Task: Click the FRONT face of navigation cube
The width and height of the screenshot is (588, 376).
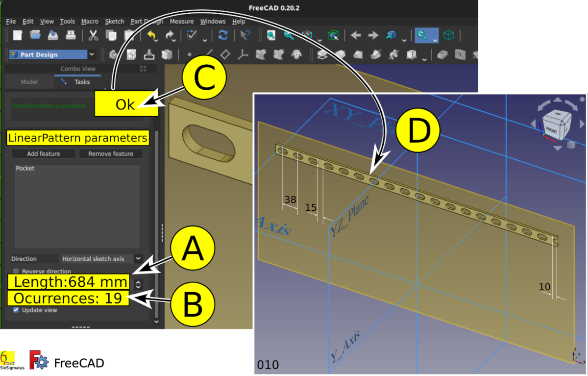Action: tap(551, 130)
